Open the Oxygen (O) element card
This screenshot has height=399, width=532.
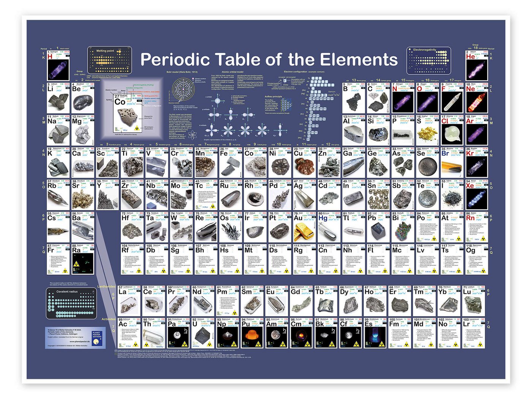[x=428, y=98]
